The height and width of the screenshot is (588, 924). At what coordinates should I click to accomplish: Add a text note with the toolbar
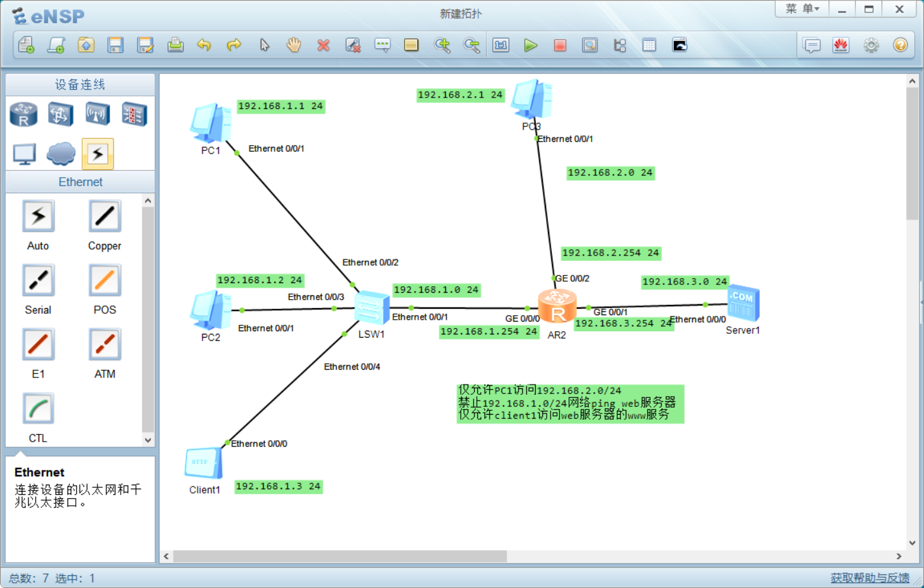[382, 45]
